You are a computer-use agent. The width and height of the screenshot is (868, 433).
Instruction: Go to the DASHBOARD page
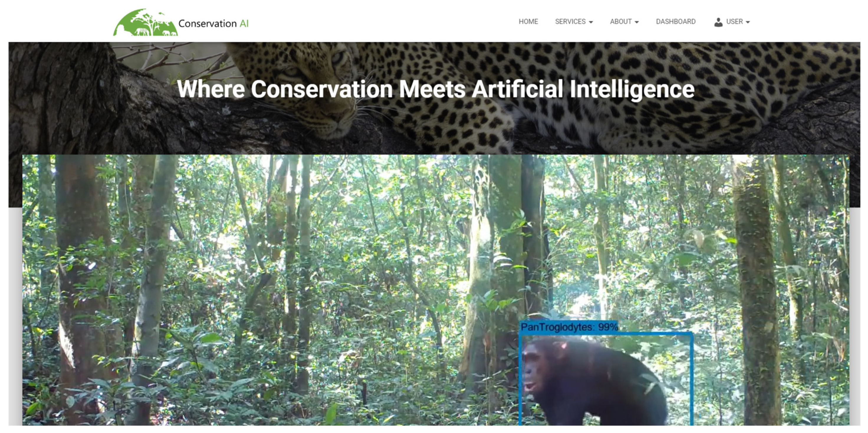pos(675,22)
